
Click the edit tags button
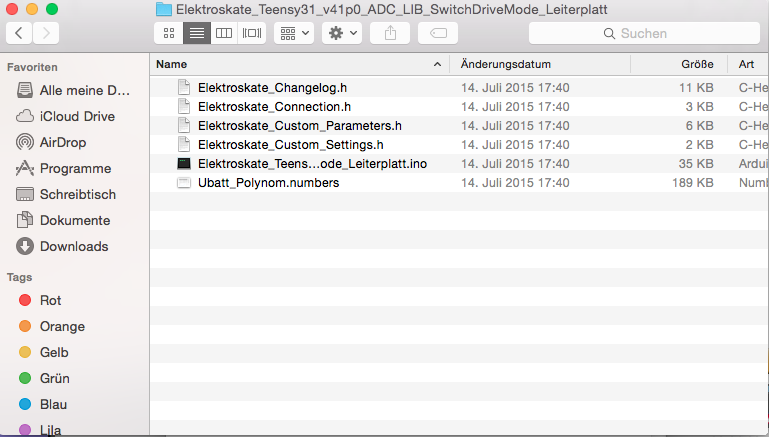click(438, 33)
